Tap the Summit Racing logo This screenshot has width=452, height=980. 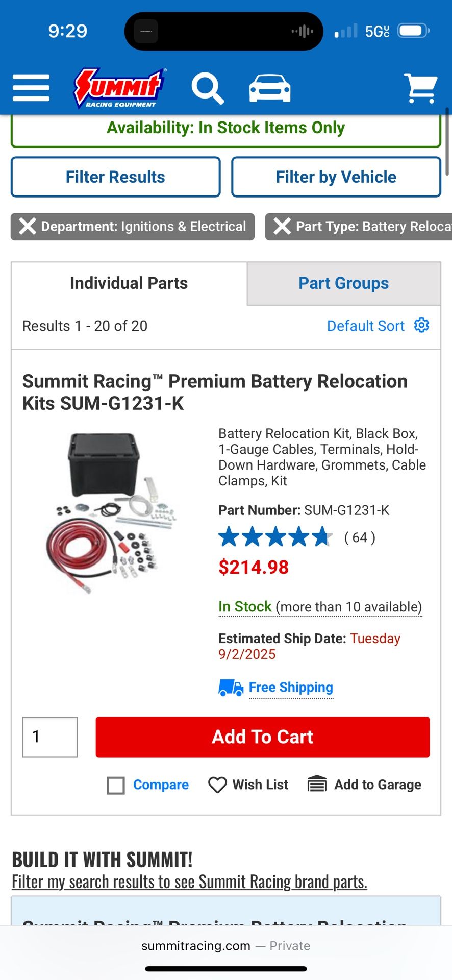pos(119,88)
